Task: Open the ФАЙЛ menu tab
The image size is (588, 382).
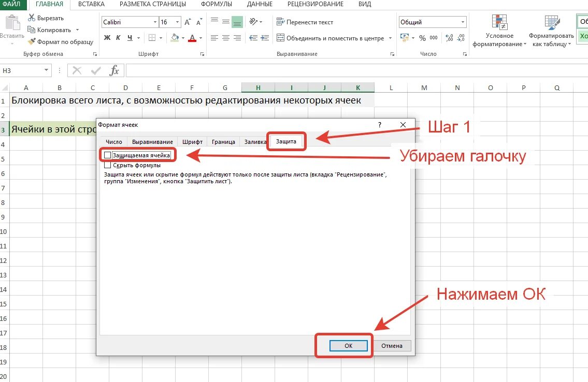Action: point(11,4)
